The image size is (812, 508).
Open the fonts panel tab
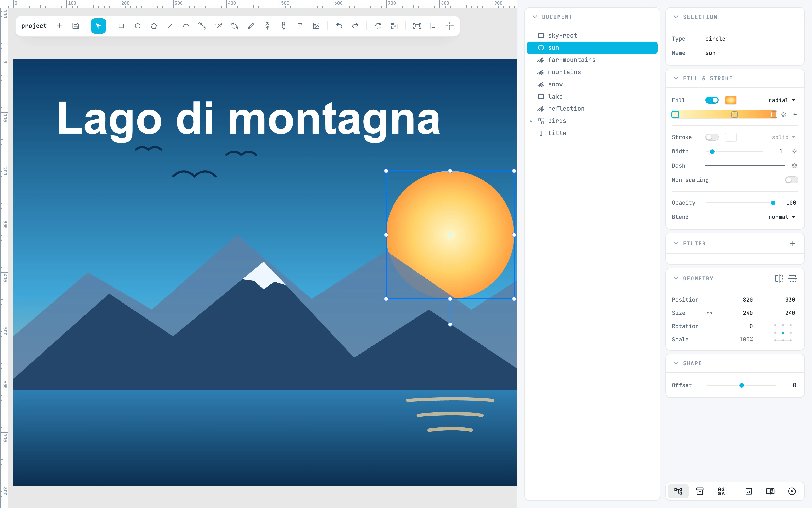coord(721,491)
